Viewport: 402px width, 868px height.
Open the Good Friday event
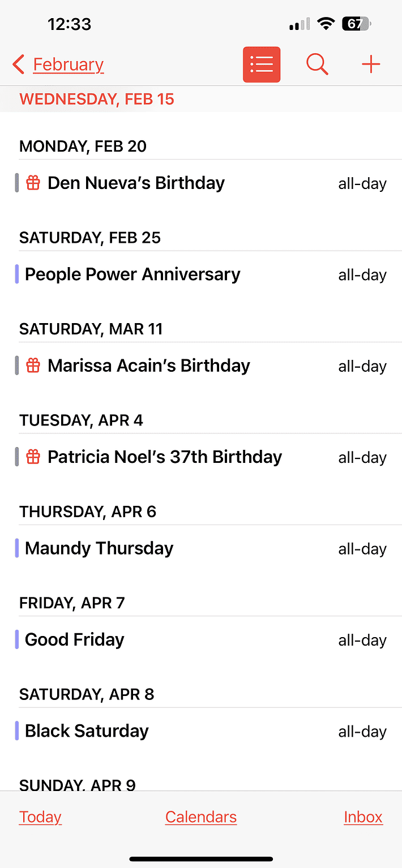click(75, 639)
